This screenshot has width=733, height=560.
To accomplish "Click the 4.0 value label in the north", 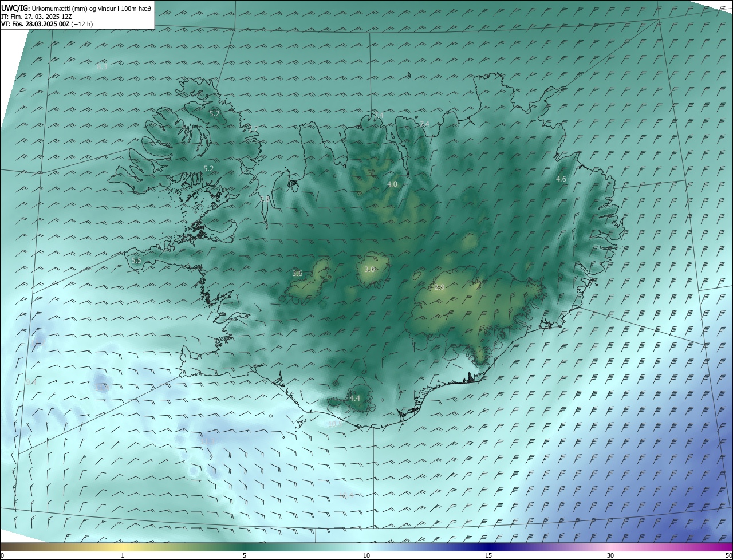I will click(392, 184).
